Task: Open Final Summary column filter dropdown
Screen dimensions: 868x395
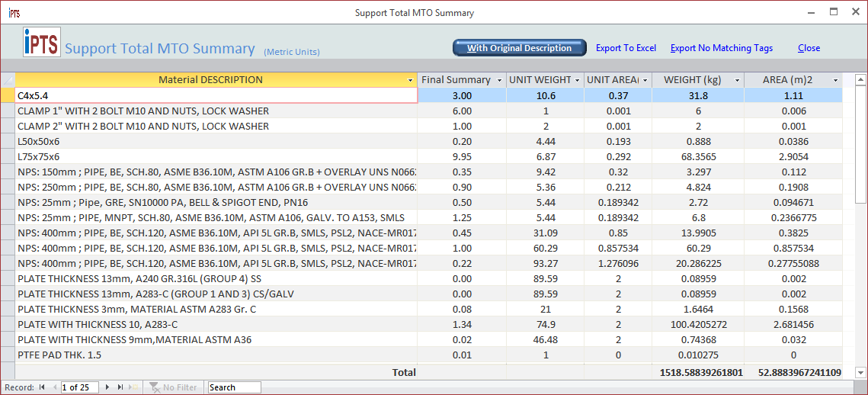Action: [x=499, y=80]
